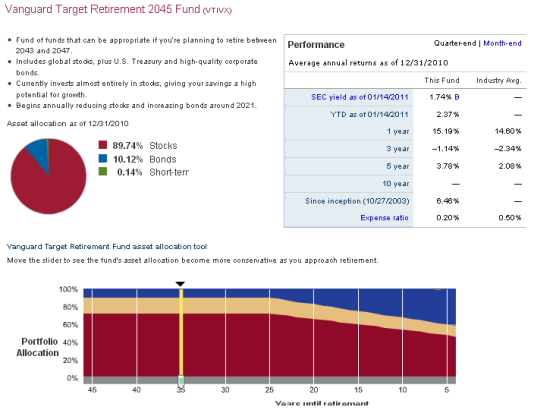Click footnote B next to 1.74% yield

pos(457,97)
